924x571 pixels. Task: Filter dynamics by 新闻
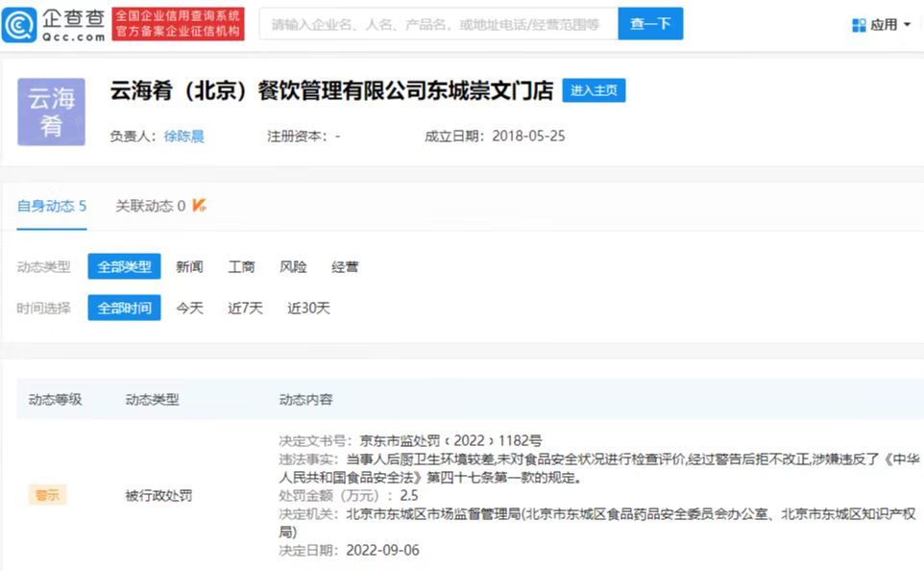[189, 266]
